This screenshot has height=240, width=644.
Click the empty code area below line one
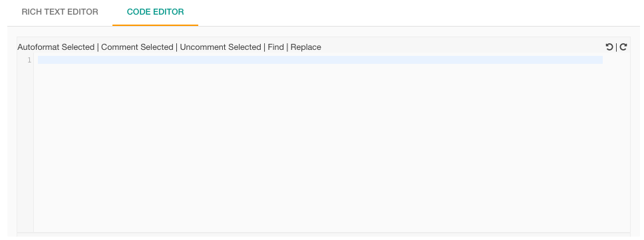tap(320, 148)
